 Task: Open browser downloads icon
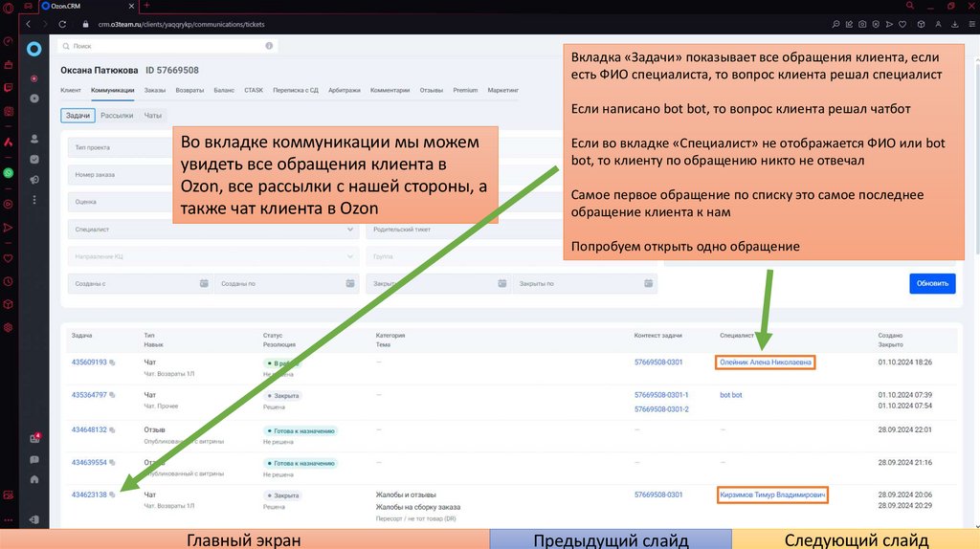coord(954,24)
